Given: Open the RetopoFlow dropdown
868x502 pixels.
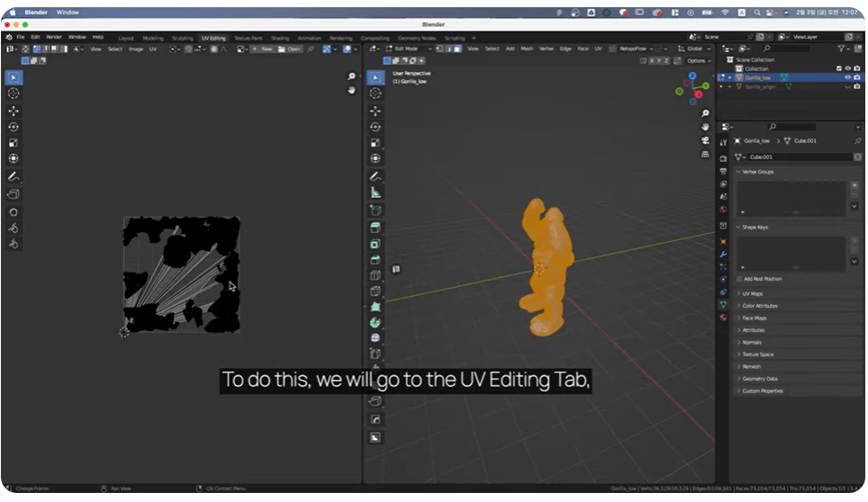Looking at the screenshot, I should tap(636, 49).
